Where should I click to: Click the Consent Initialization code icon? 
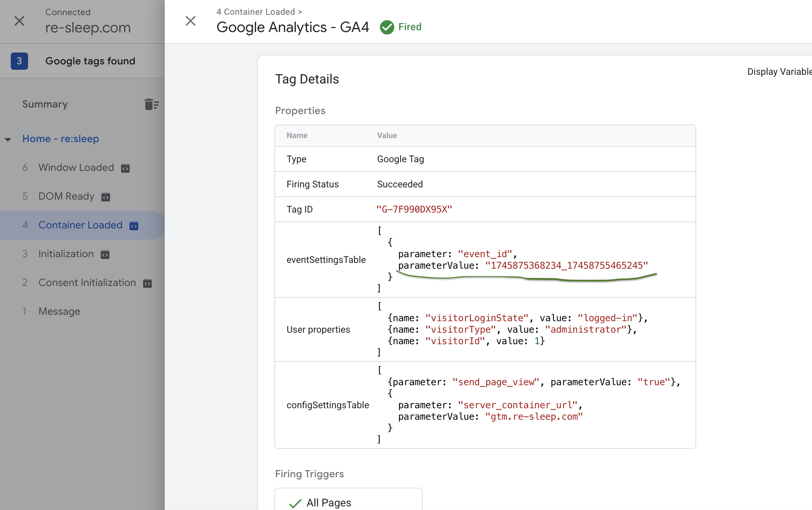pos(147,283)
